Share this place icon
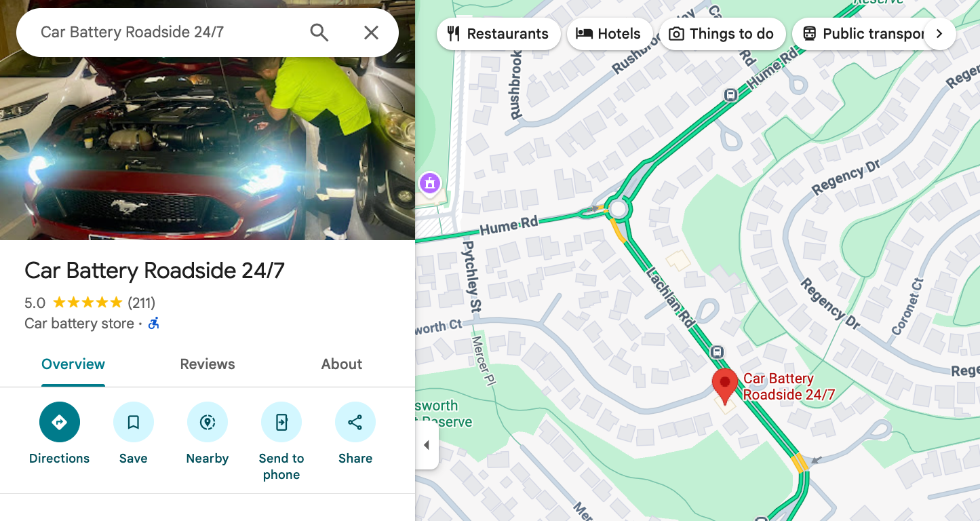This screenshot has height=521, width=980. (355, 422)
